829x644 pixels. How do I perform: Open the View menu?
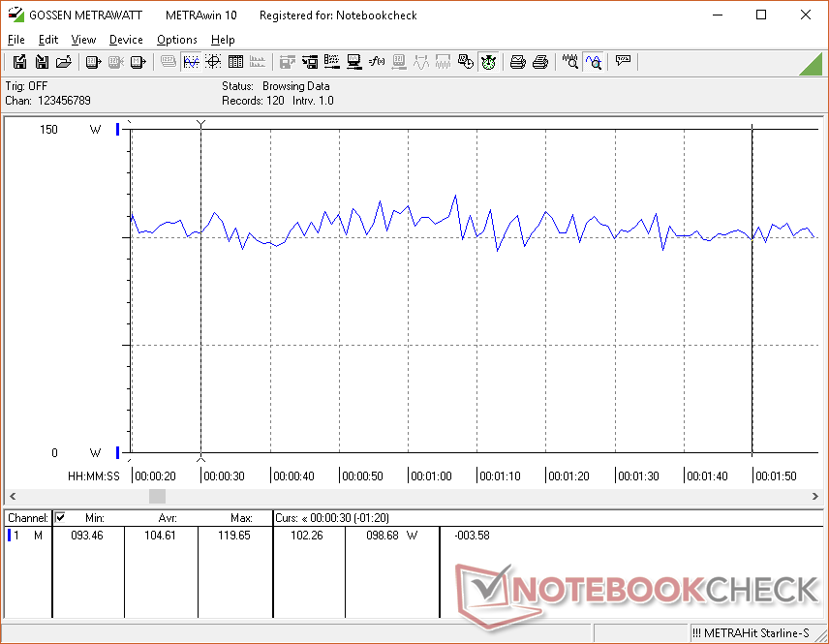pyautogui.click(x=83, y=40)
